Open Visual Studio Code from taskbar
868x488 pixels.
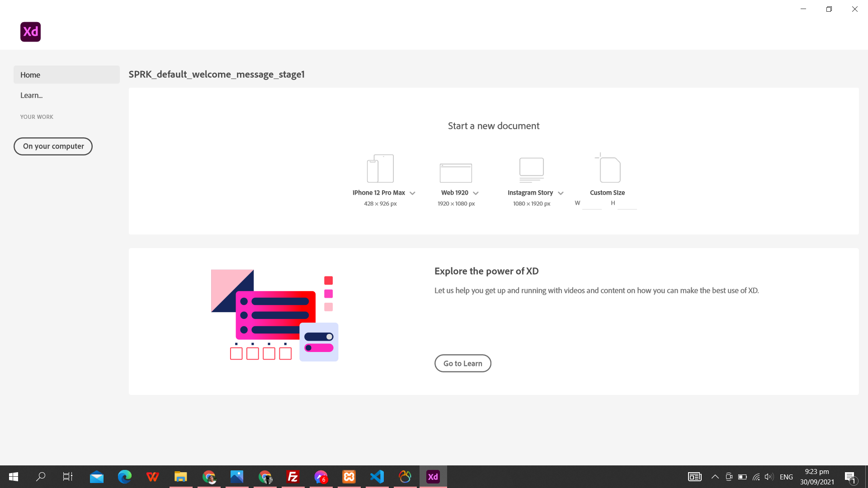pyautogui.click(x=377, y=477)
